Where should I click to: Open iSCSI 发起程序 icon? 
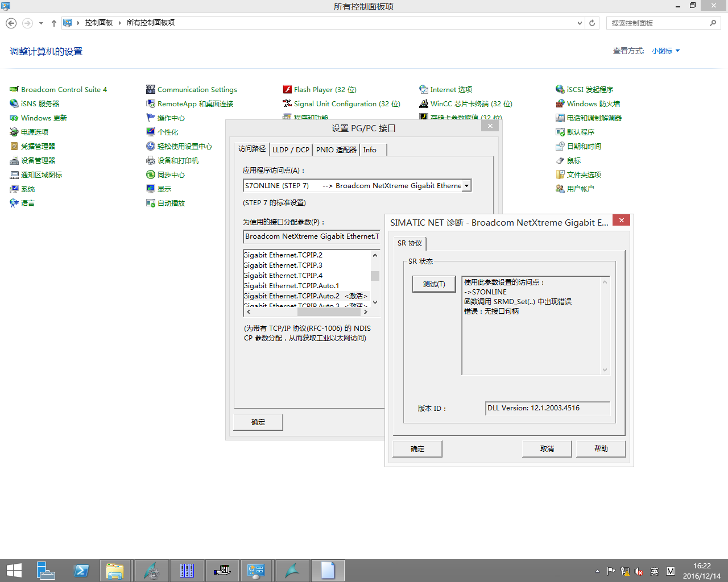point(560,90)
